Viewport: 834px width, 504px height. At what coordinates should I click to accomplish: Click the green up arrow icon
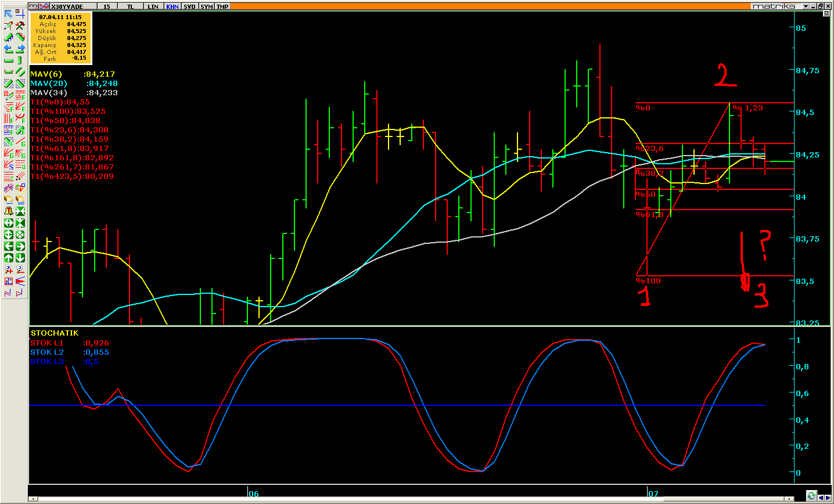click(x=9, y=258)
